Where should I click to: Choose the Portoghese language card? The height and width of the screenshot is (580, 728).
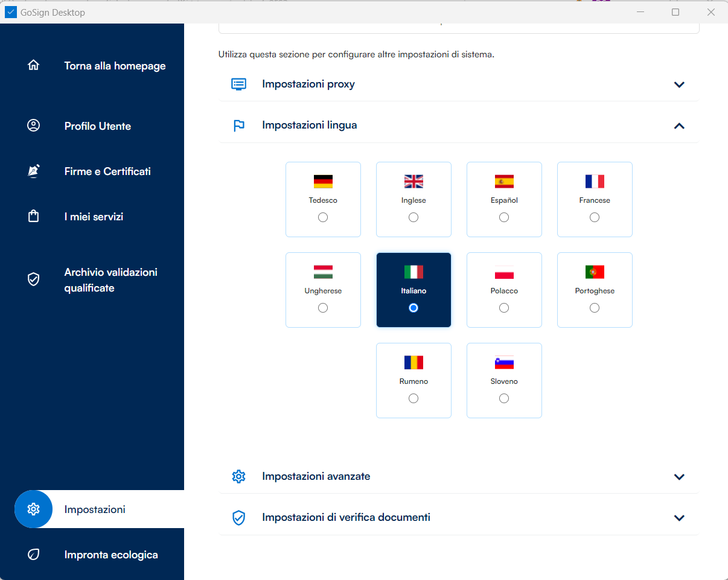click(595, 290)
